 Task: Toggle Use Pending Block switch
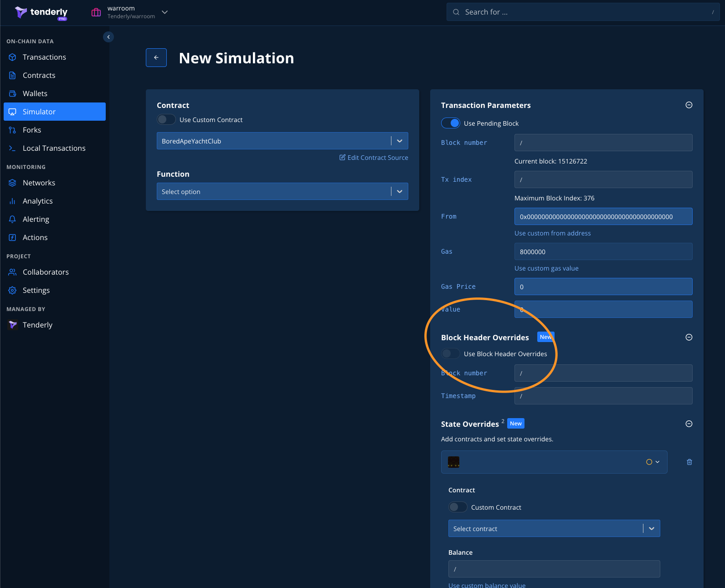[451, 123]
